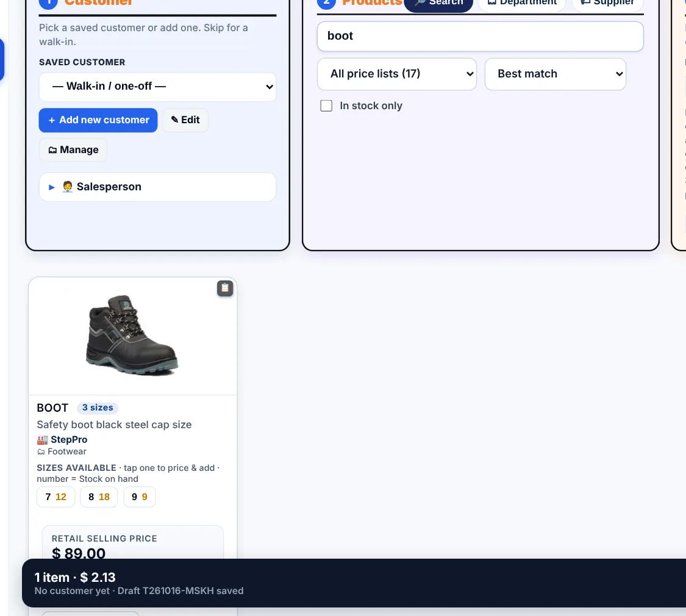Select size 8 with 18 in stock
Viewport: 686px width, 616px height.
click(99, 497)
